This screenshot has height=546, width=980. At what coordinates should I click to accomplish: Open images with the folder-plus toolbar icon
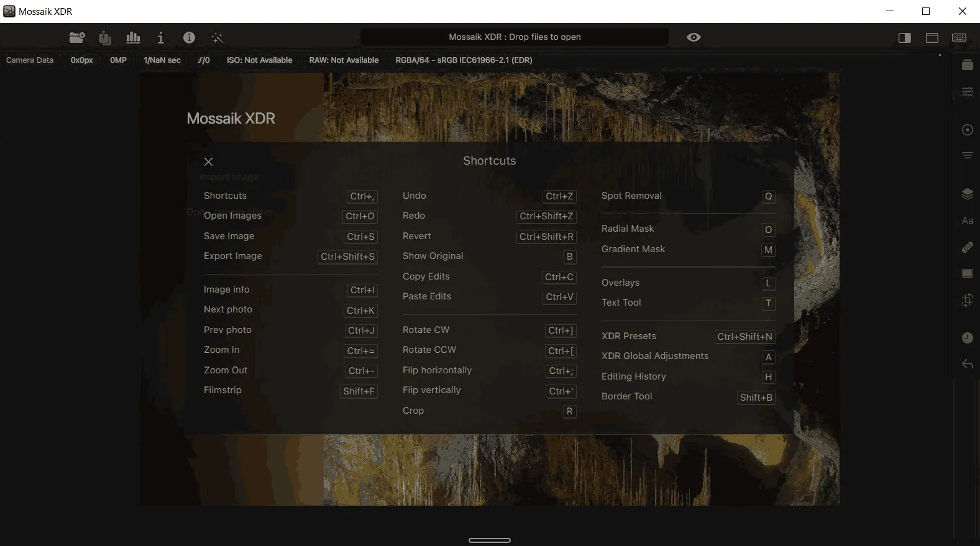(77, 38)
